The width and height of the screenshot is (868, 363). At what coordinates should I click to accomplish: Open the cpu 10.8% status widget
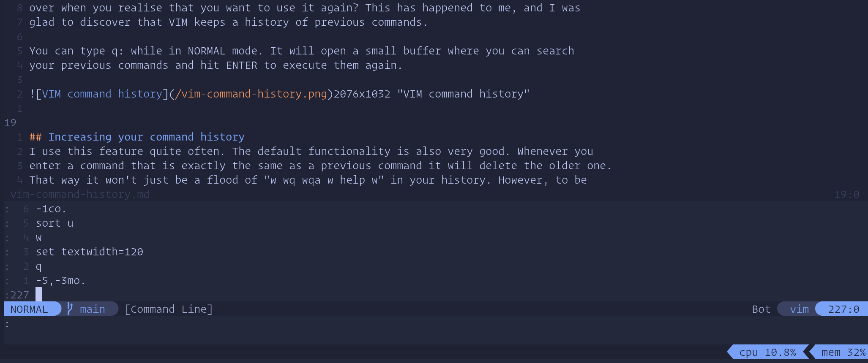[x=767, y=352]
